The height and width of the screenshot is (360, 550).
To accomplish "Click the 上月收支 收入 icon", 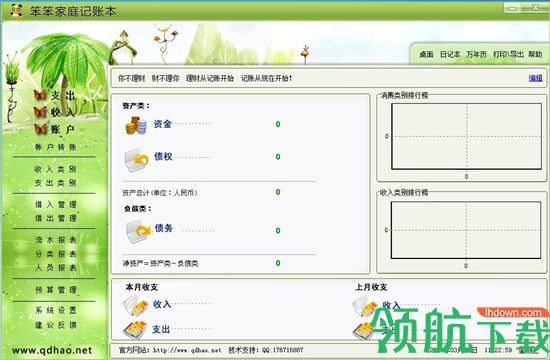I will coord(364,306).
